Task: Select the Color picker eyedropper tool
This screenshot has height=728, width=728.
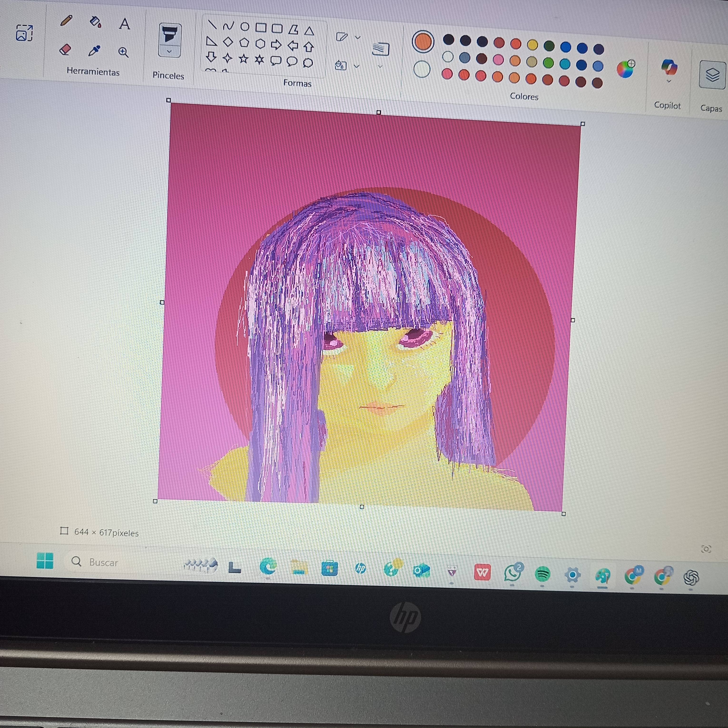Action: 94,50
